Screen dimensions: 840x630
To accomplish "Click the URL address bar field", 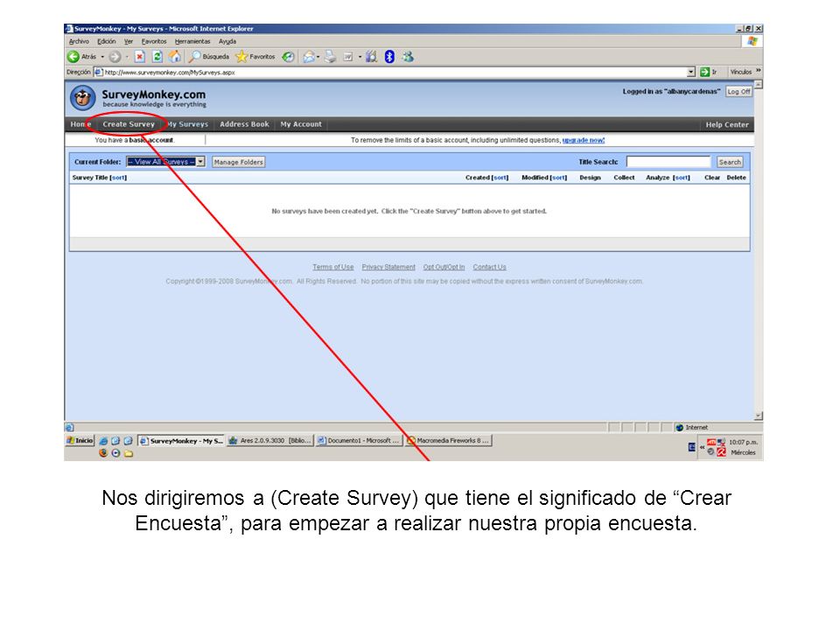I will (x=395, y=72).
